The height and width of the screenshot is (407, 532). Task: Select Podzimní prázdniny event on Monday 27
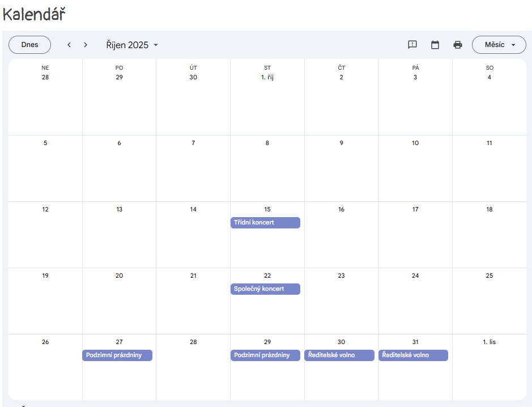point(117,355)
